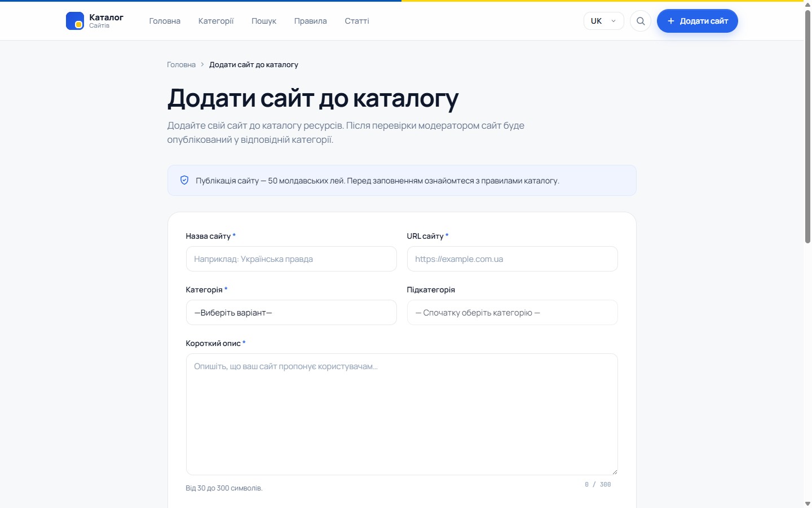Click the scrollbar up arrow
The height and width of the screenshot is (508, 812).
click(x=807, y=6)
